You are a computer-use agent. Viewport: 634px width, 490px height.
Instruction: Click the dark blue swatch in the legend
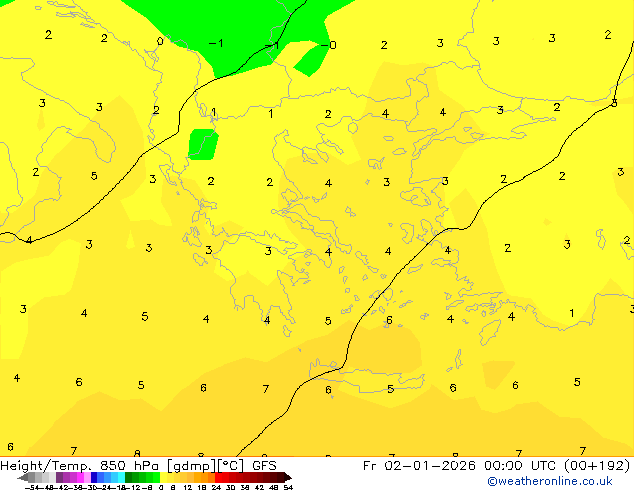[94, 477]
